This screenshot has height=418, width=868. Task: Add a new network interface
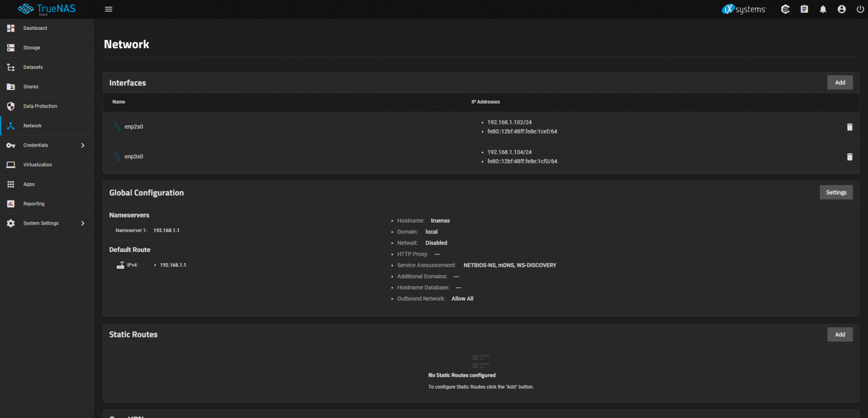[x=840, y=82]
